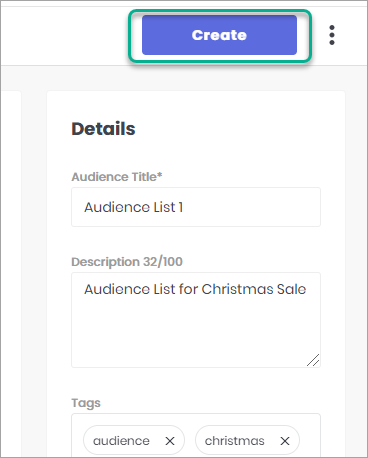Click the Description 32/100 counter label
Viewport: 368px width, 458px height.
coord(127,262)
